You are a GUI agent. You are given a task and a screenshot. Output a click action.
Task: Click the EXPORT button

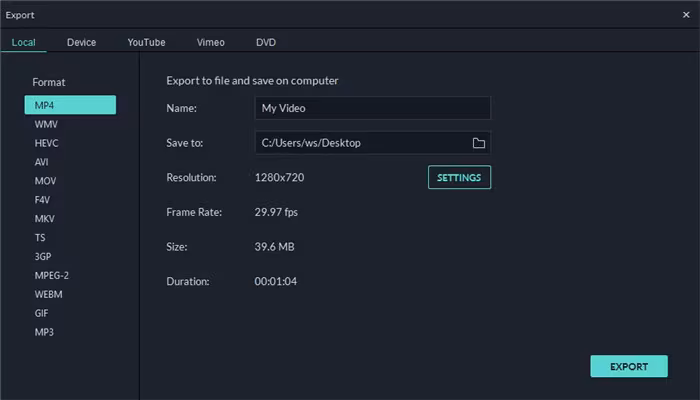(629, 366)
